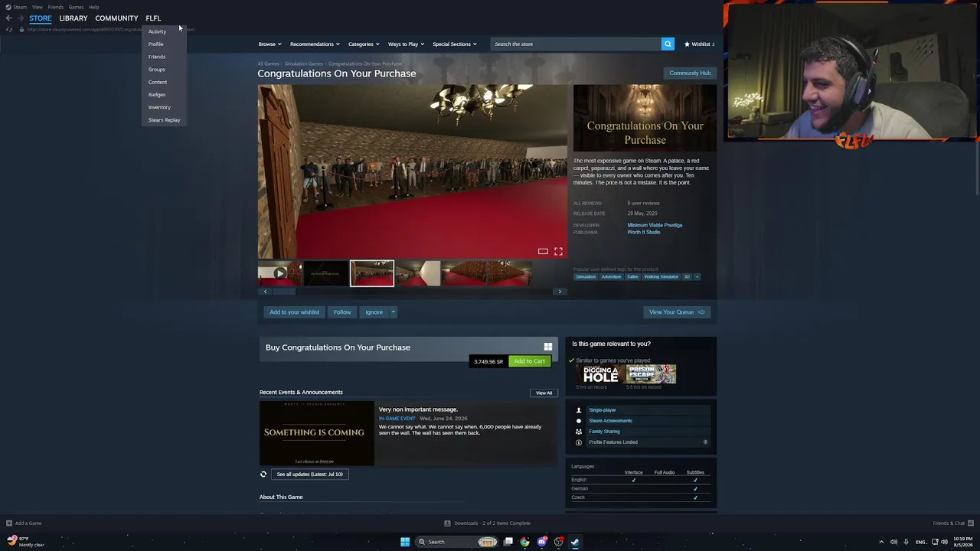Open the Special Sections dropdown

coord(454,44)
